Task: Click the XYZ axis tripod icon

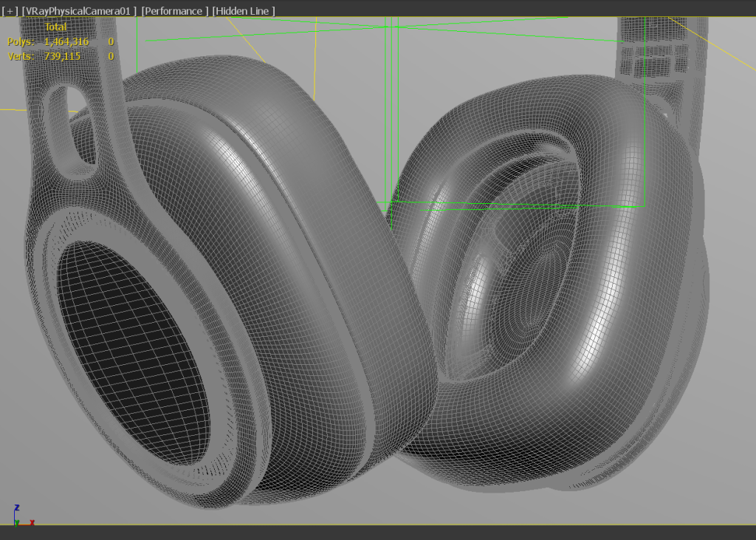Action: pos(23,515)
